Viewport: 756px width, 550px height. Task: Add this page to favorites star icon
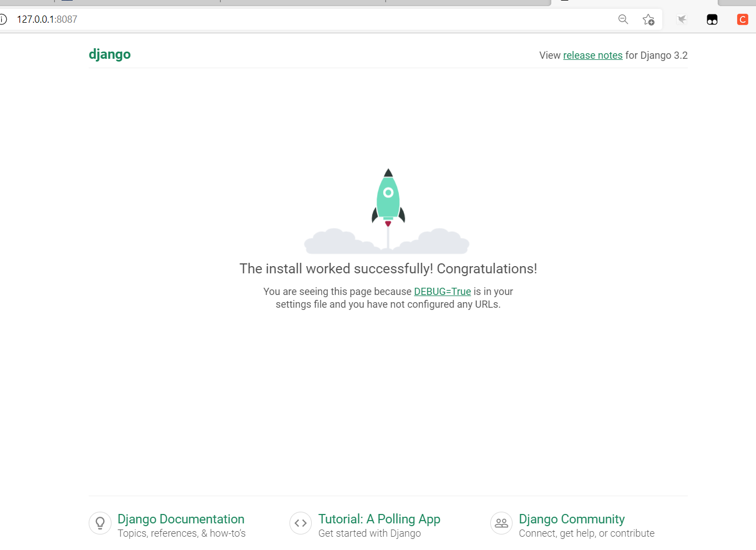pos(648,19)
